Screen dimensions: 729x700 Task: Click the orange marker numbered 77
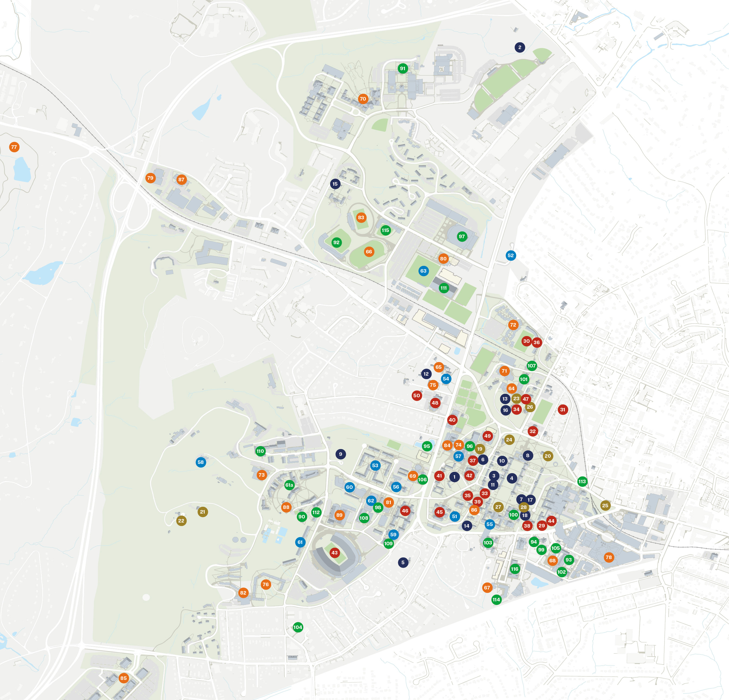14,147
